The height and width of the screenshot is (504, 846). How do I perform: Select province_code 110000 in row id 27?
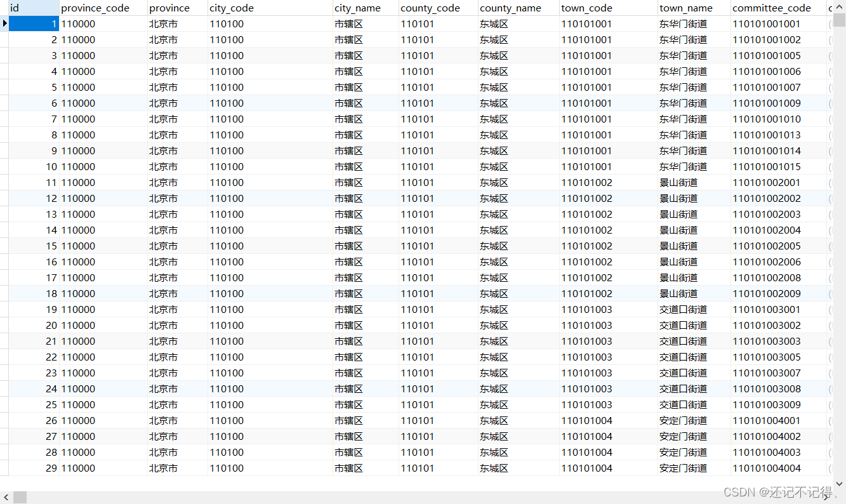pyautogui.click(x=103, y=436)
